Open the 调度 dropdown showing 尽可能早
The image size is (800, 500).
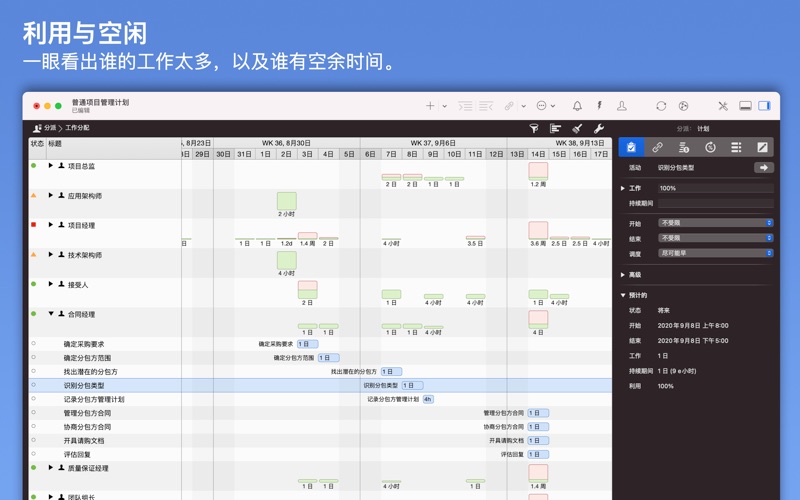pyautogui.click(x=715, y=253)
